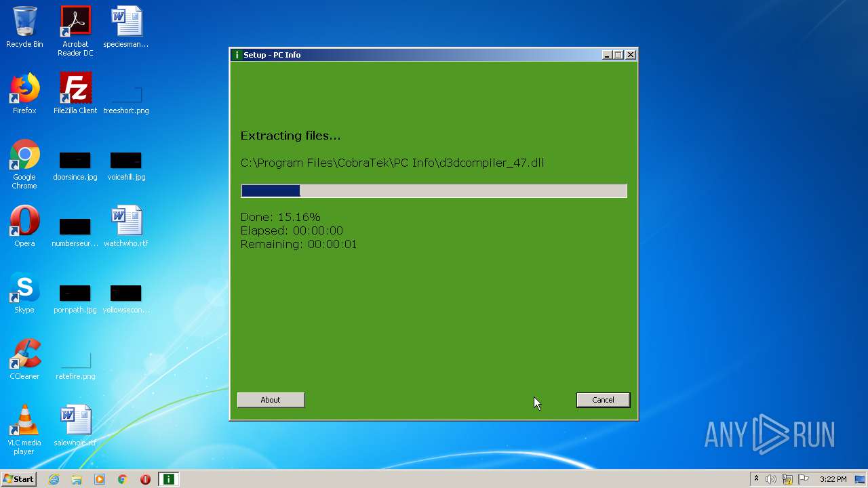Click the extraction progress bar
This screenshot has width=868, height=488.
click(434, 191)
